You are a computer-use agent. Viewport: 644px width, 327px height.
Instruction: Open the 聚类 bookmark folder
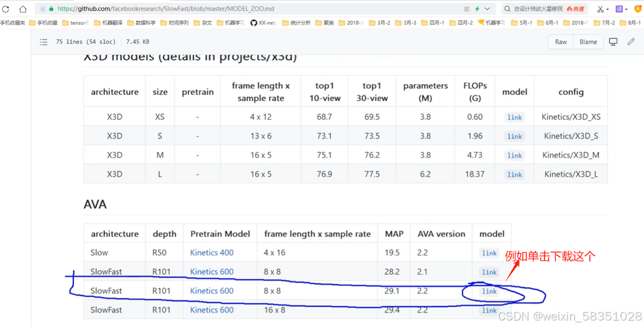point(325,23)
